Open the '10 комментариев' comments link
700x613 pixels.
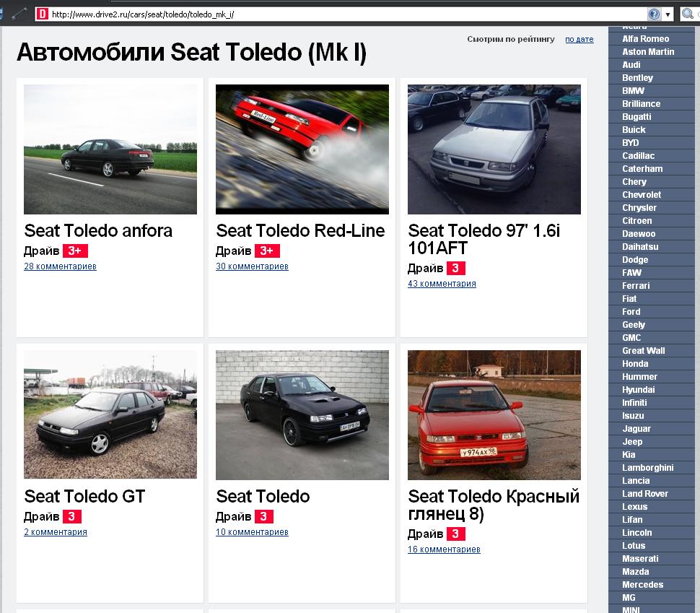(253, 532)
